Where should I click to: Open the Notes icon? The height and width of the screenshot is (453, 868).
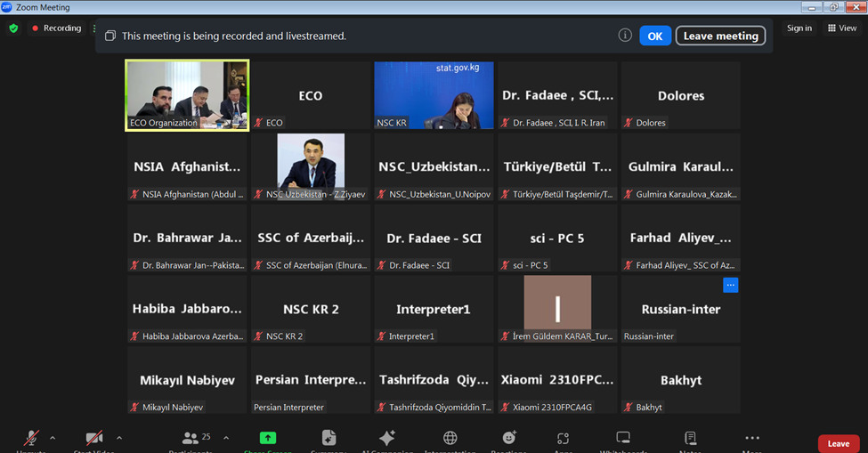click(690, 438)
